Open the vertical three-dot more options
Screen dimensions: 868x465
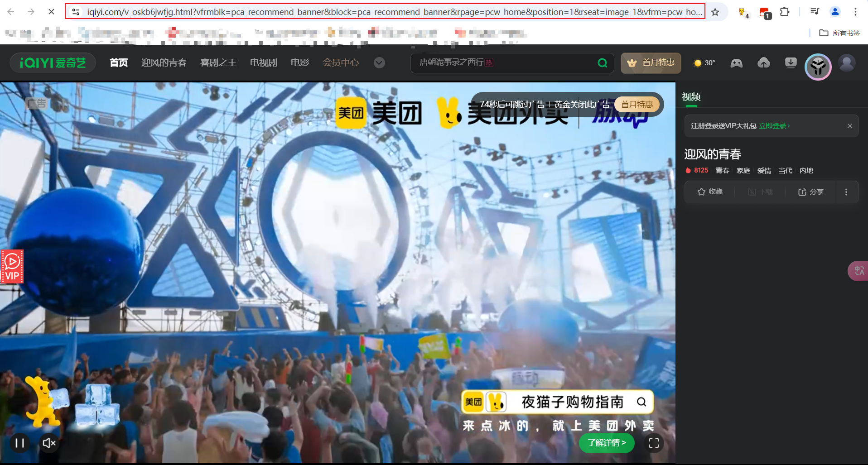pos(846,192)
